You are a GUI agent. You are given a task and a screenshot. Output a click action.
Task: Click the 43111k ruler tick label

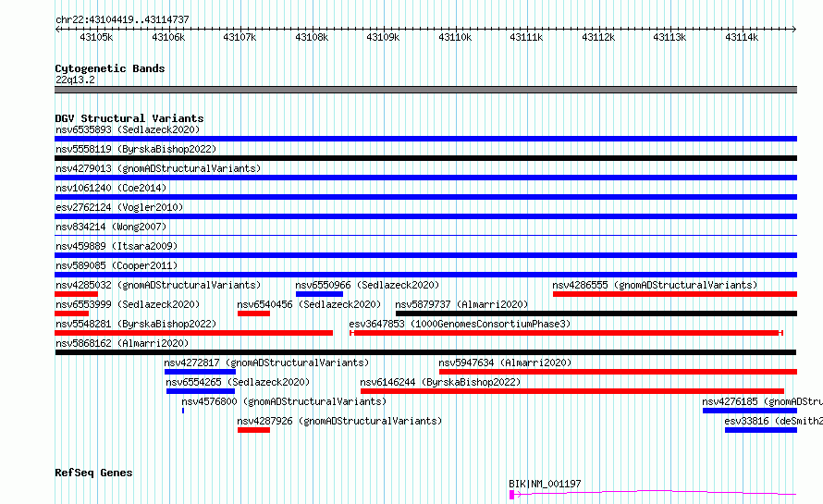pyautogui.click(x=526, y=37)
